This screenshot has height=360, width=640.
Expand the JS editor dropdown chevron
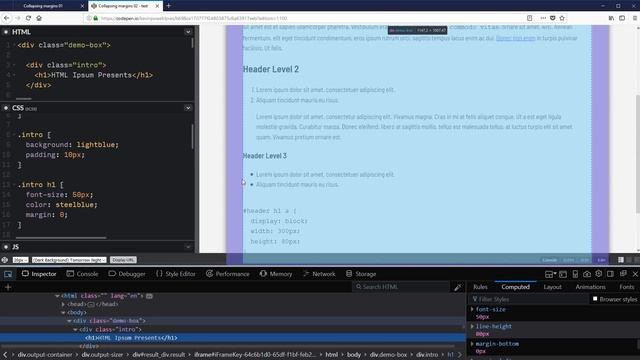(188, 247)
